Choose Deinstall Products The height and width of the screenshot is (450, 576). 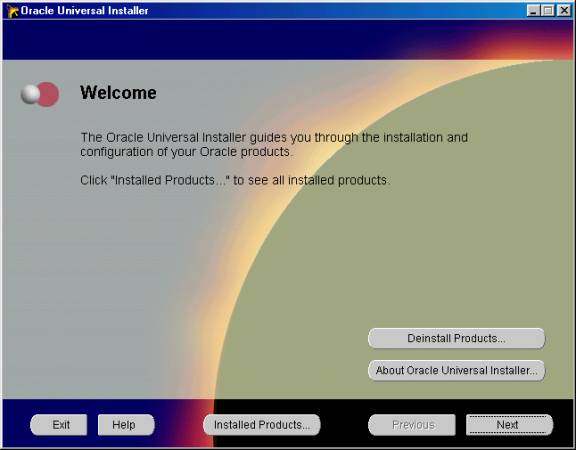pos(456,338)
